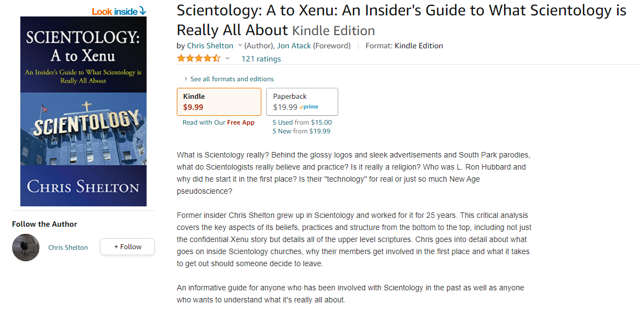The image size is (644, 309).
Task: View 5 Used from $15.00 offers
Action: tap(302, 122)
